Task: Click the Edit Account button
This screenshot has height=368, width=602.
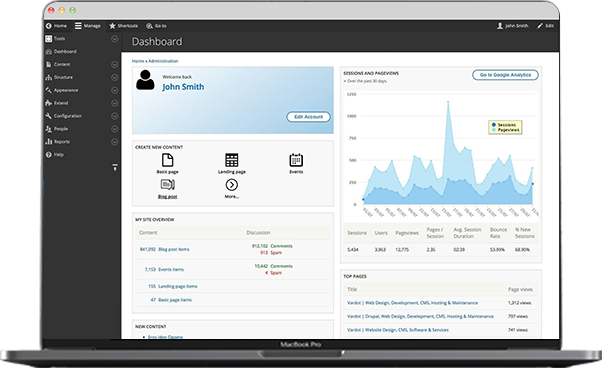Action: [x=308, y=117]
